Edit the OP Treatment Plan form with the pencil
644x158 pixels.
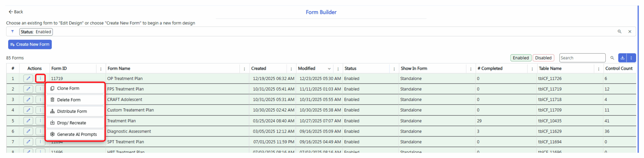click(28, 78)
